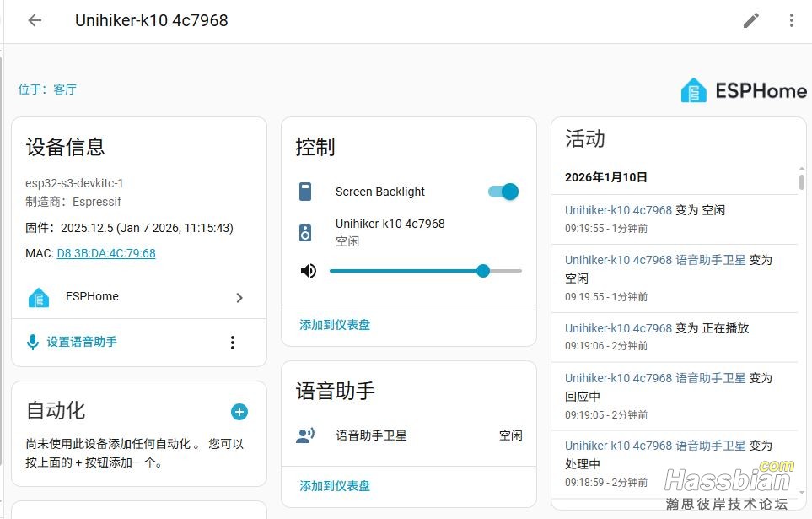Click the MAC address link D8:3B:DA:4C:79:68
This screenshot has height=519, width=812.
coord(106,253)
